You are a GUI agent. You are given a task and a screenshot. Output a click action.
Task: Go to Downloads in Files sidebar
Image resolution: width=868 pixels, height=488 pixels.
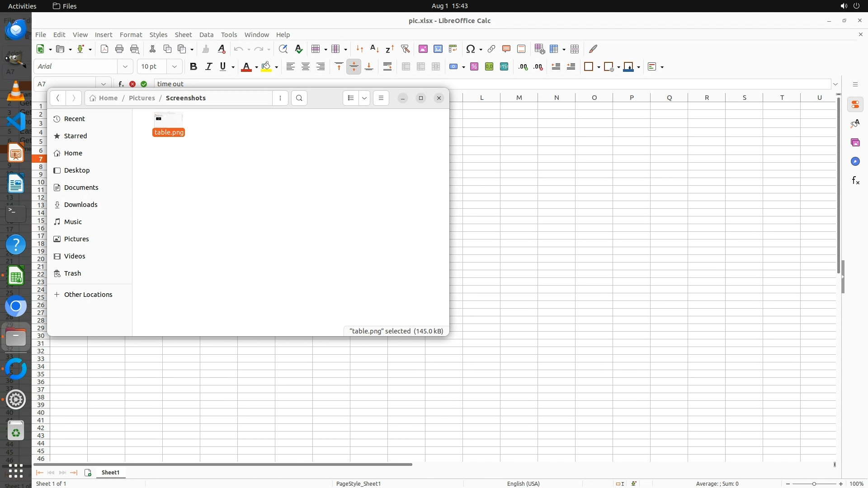[80, 205]
